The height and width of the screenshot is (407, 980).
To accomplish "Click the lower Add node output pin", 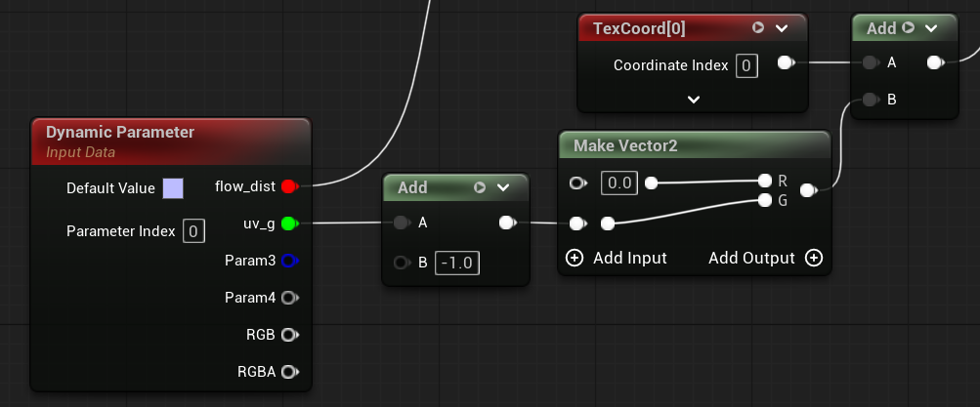I will point(507,223).
